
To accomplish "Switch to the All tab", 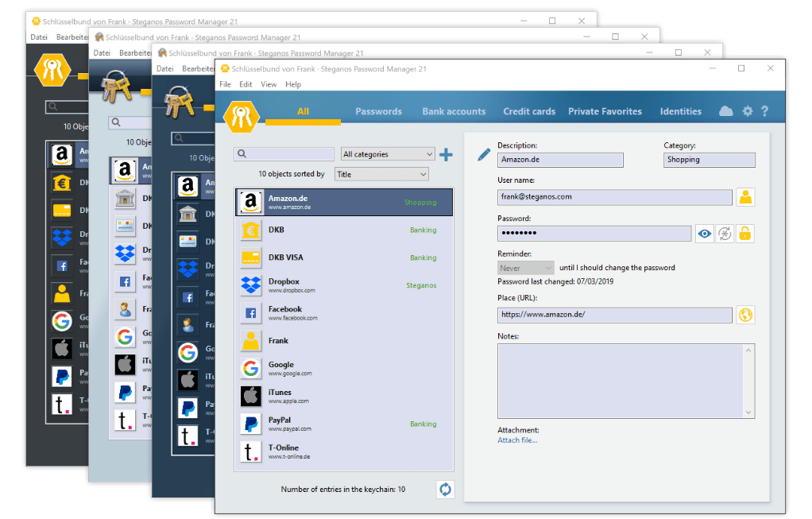I will 303,111.
